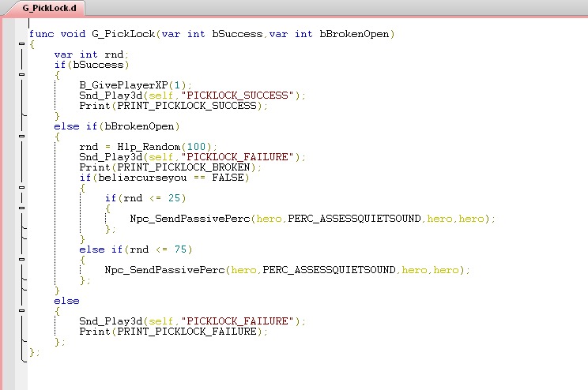588x390 pixels.
Task: Click the Snd_Play3d line with "PICKLOCK_SUCCESS"
Action: (192, 96)
